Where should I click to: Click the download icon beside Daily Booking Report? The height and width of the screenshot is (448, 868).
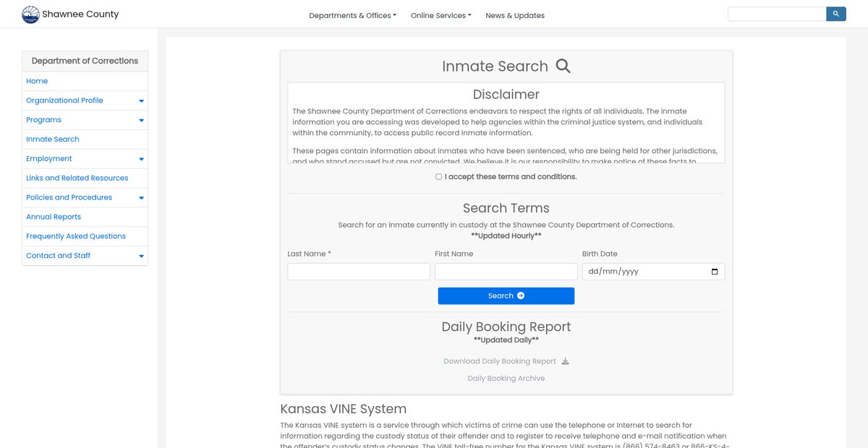[566, 361]
